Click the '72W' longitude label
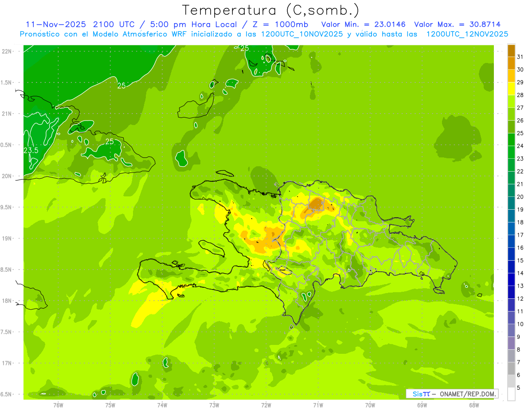Screen dimensions: 532x411 pyautogui.click(x=266, y=405)
